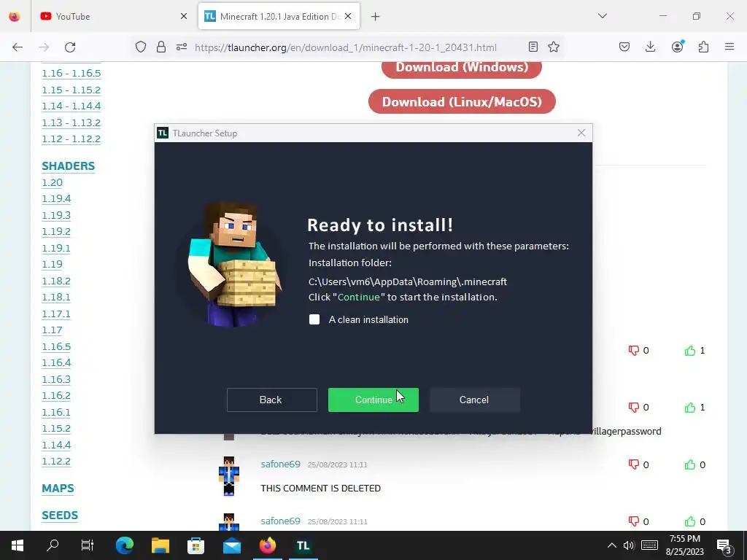Image resolution: width=747 pixels, height=560 pixels.
Task: Open the SHADERS section heading link
Action: pyautogui.click(x=68, y=166)
